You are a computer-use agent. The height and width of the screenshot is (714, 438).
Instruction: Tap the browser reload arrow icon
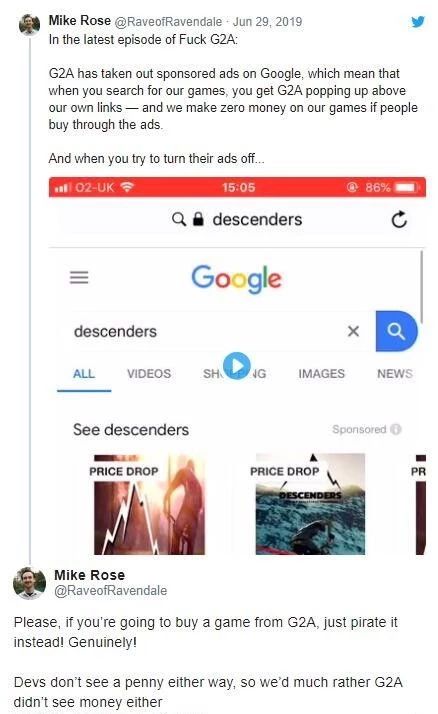(399, 219)
